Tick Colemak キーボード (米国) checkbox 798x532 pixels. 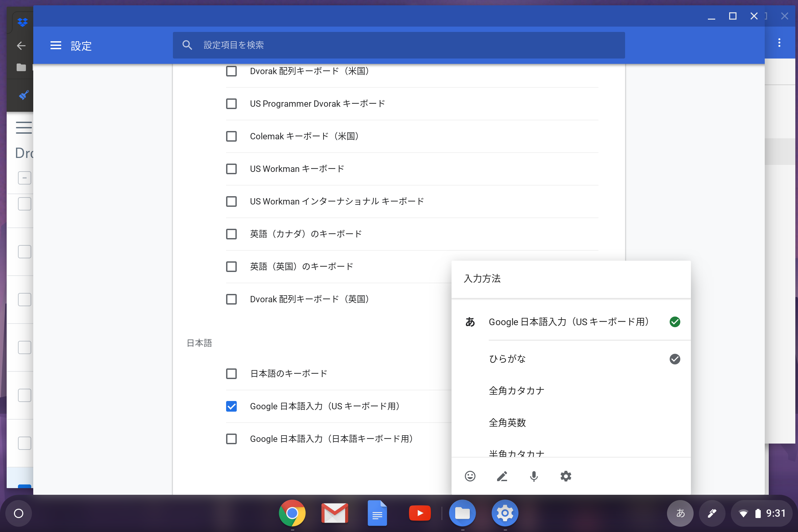231,136
